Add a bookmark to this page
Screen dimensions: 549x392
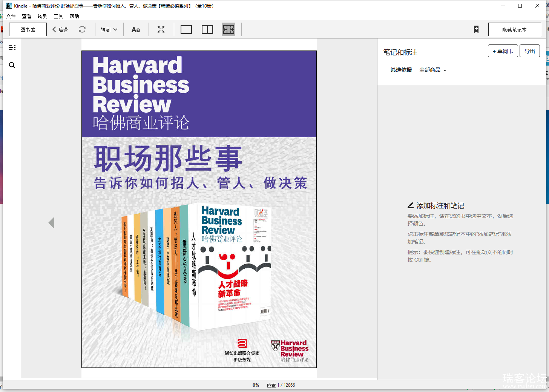[x=476, y=29]
